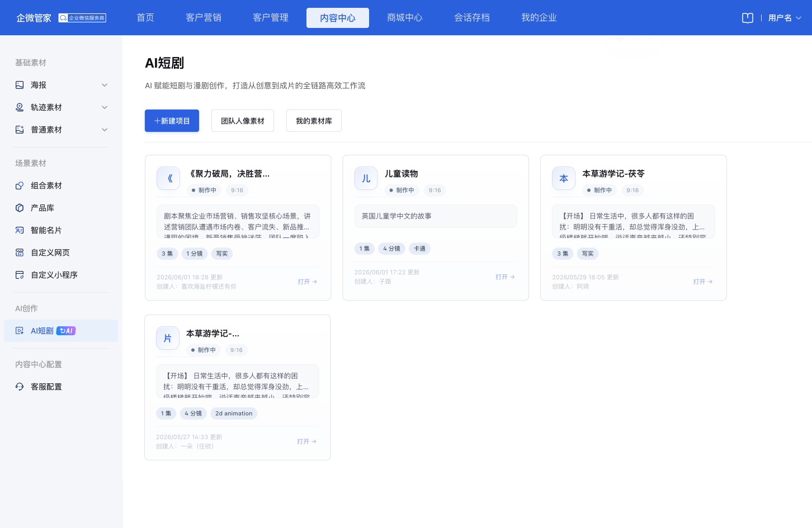
Task: Click the 儿童读物 project title
Action: [x=402, y=174]
